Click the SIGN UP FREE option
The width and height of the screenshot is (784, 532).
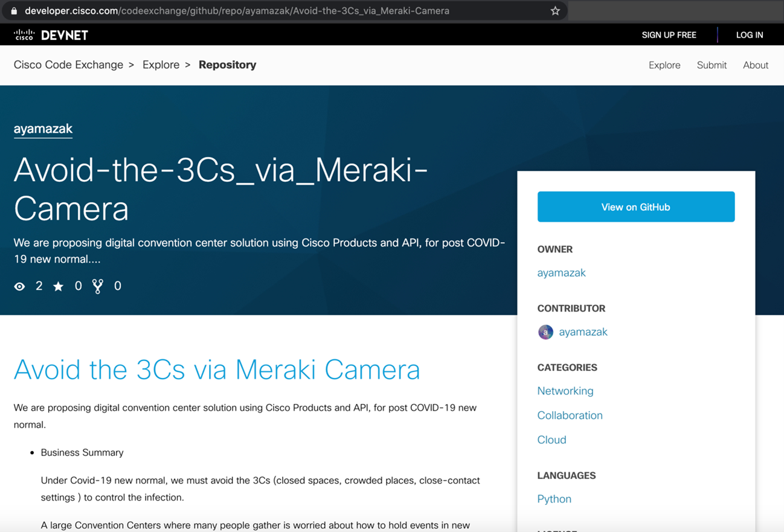669,34
